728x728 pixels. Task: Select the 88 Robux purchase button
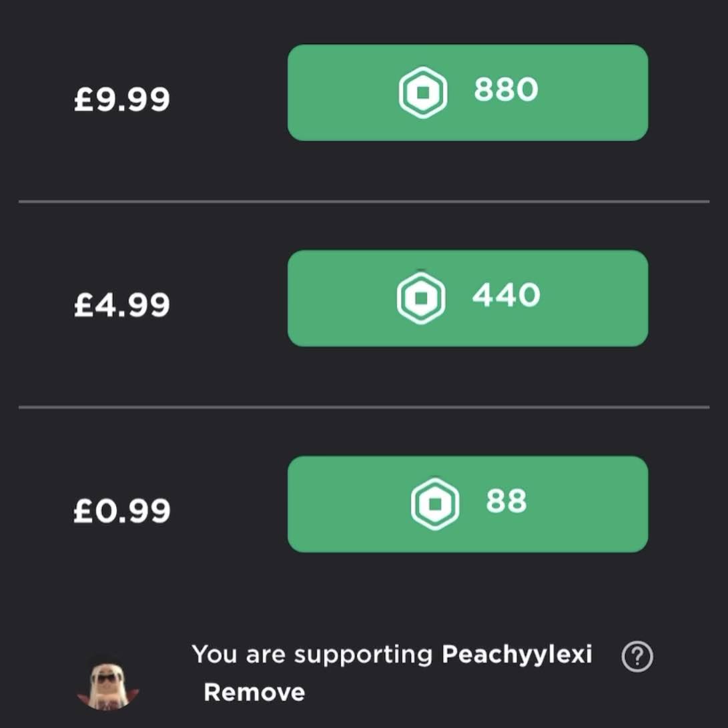467,504
